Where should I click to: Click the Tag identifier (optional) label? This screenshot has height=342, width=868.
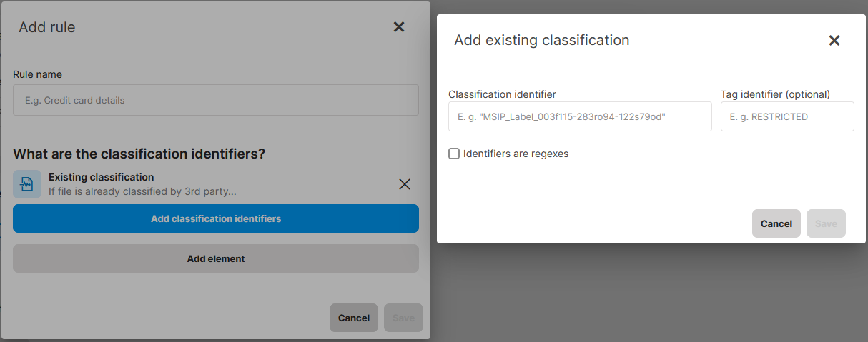click(x=775, y=94)
